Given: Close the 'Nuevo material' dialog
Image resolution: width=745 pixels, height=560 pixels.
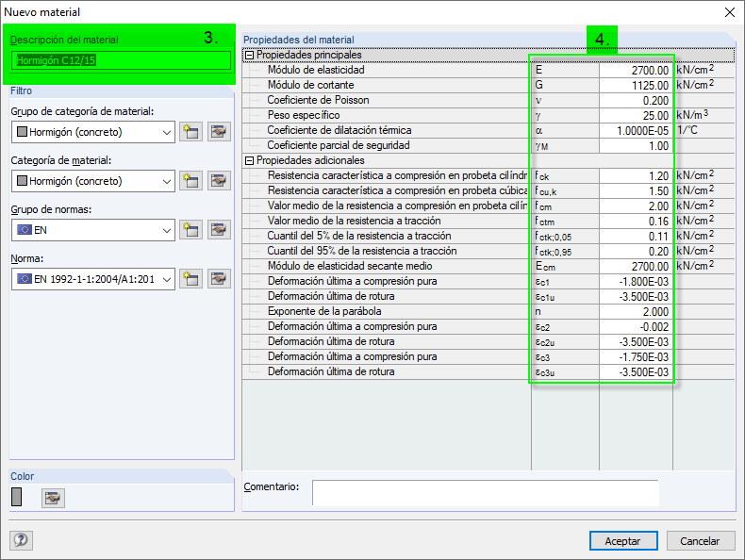Looking at the screenshot, I should (730, 12).
